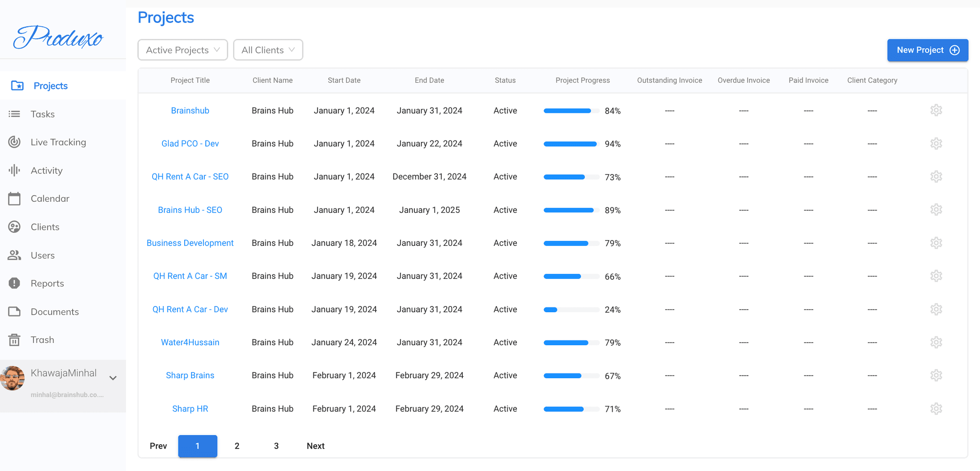Open the Active Projects filter dropdown

[182, 50]
